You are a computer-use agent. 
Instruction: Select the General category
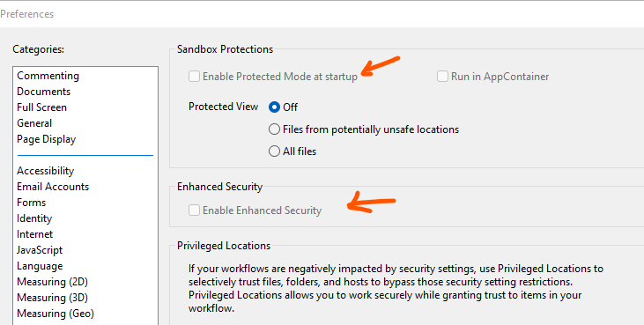tap(34, 123)
